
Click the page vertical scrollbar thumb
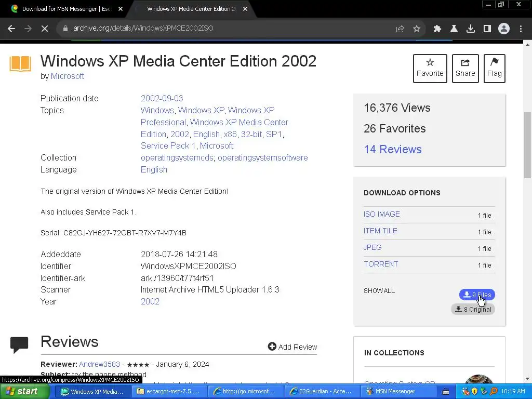[x=528, y=145]
